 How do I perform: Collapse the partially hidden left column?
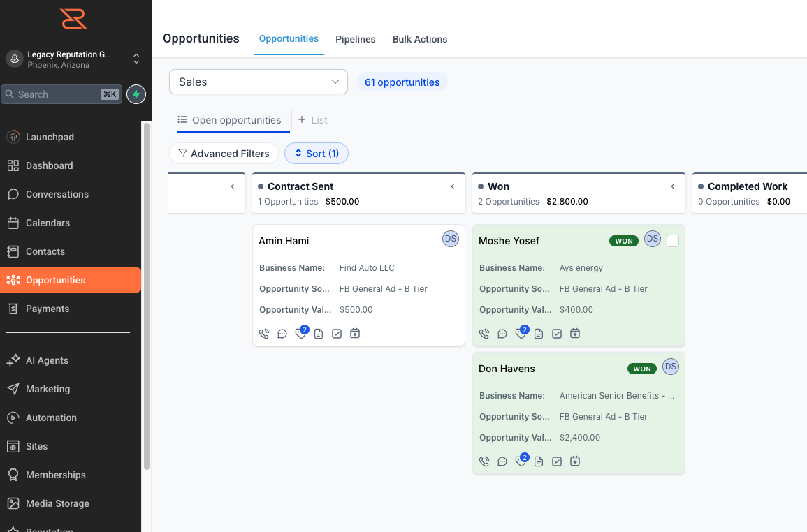click(233, 186)
